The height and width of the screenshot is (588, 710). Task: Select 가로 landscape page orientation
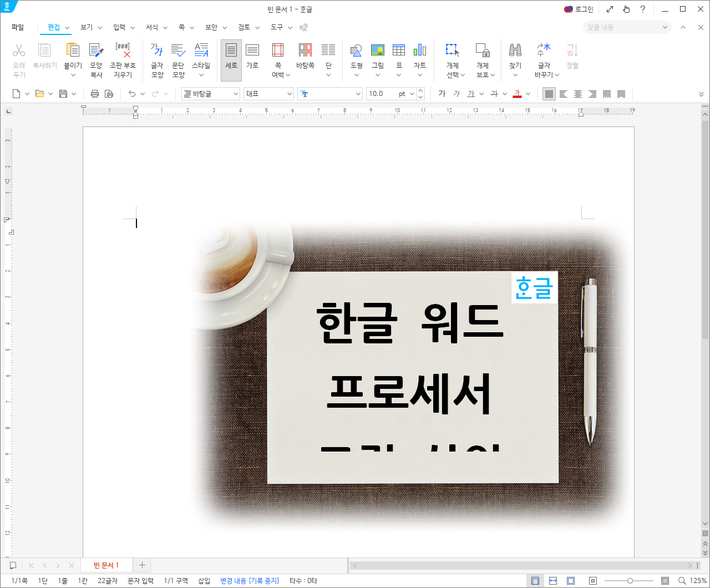pyautogui.click(x=252, y=56)
